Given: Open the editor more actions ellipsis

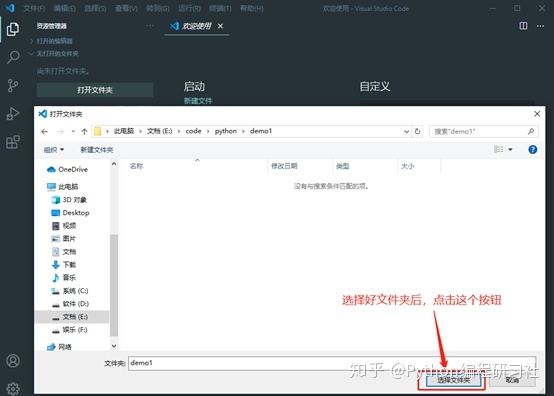Looking at the screenshot, I should pyautogui.click(x=540, y=26).
